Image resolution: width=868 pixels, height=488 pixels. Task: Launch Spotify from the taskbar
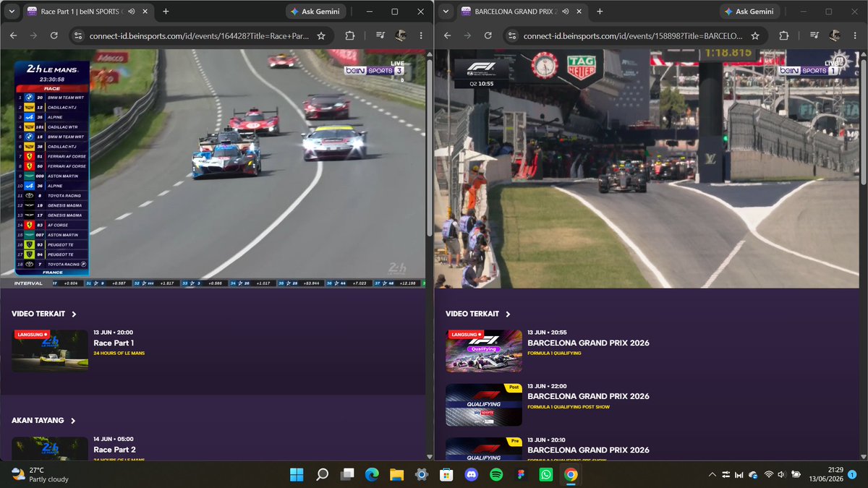click(496, 475)
